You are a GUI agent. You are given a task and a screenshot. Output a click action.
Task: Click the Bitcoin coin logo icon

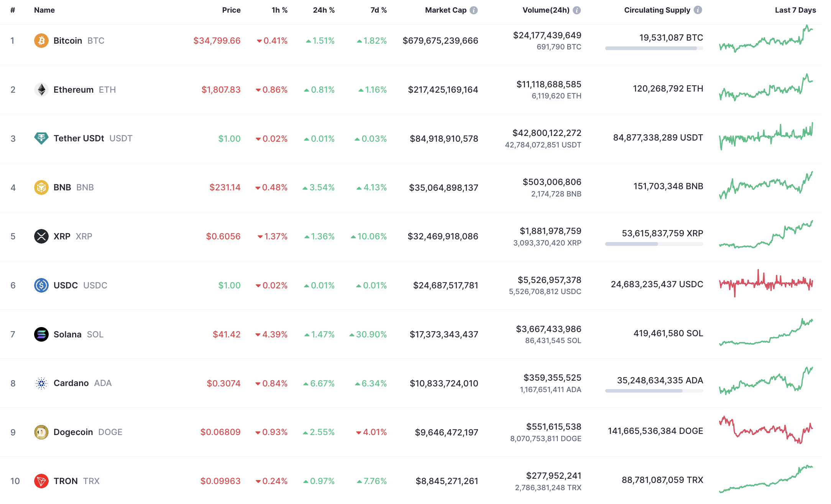41,41
